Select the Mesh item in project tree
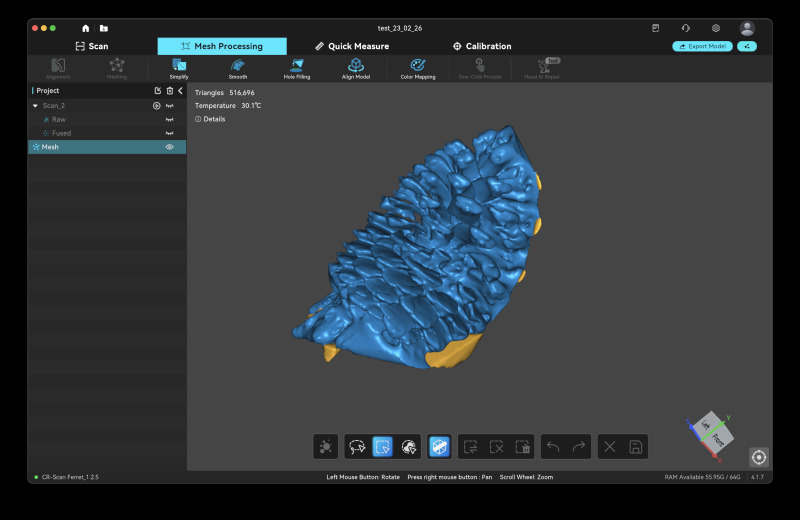Viewport: 800px width, 520px height. pyautogui.click(x=107, y=147)
